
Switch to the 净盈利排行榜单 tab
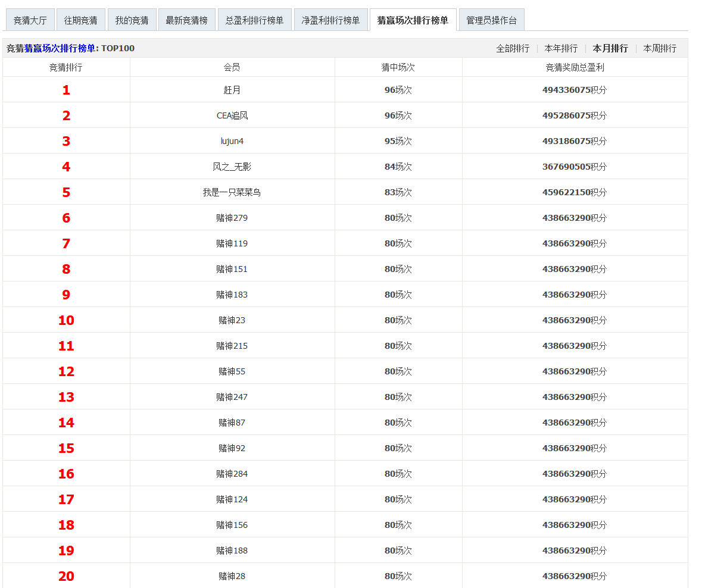pos(330,20)
